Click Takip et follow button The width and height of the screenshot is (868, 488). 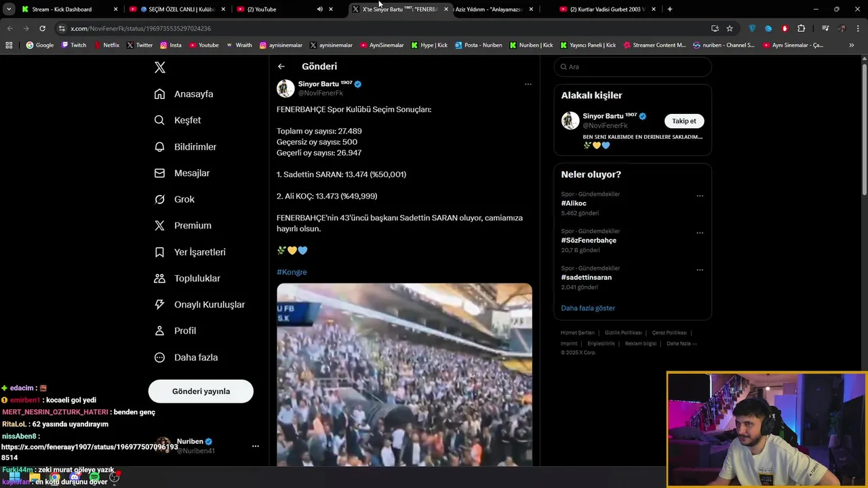coord(684,121)
